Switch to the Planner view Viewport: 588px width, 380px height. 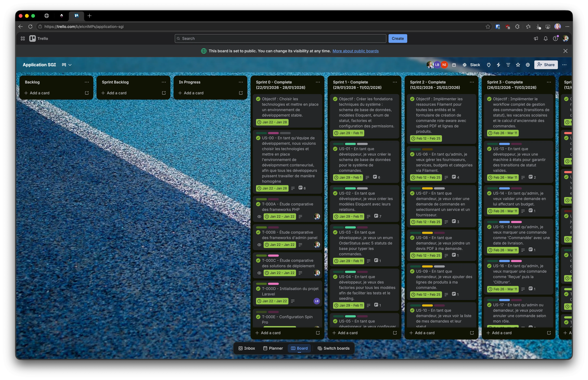pos(273,348)
